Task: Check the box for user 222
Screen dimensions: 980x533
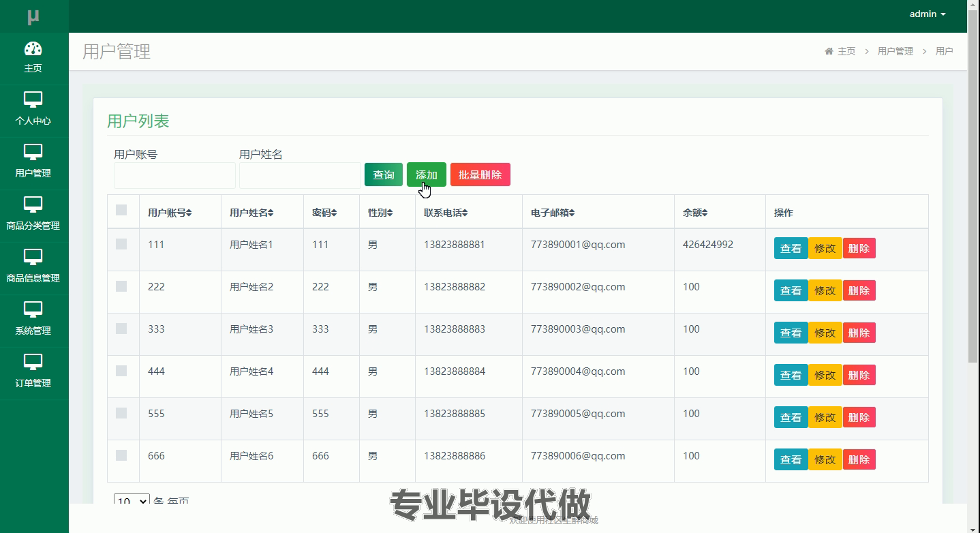Action: (x=121, y=286)
